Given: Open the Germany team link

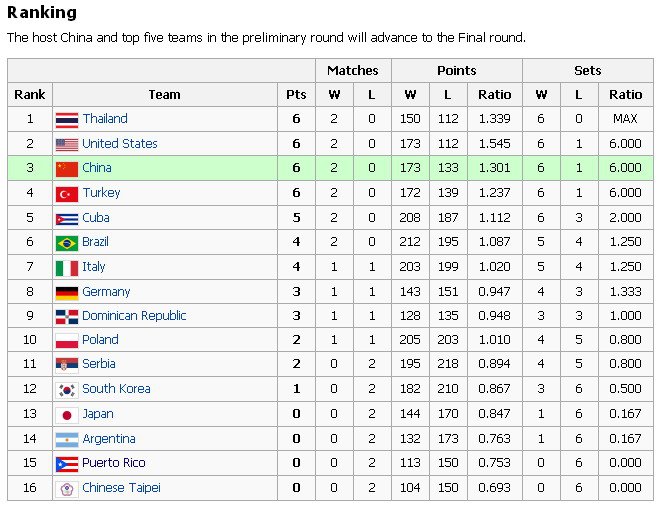Looking at the screenshot, I should click(106, 292).
